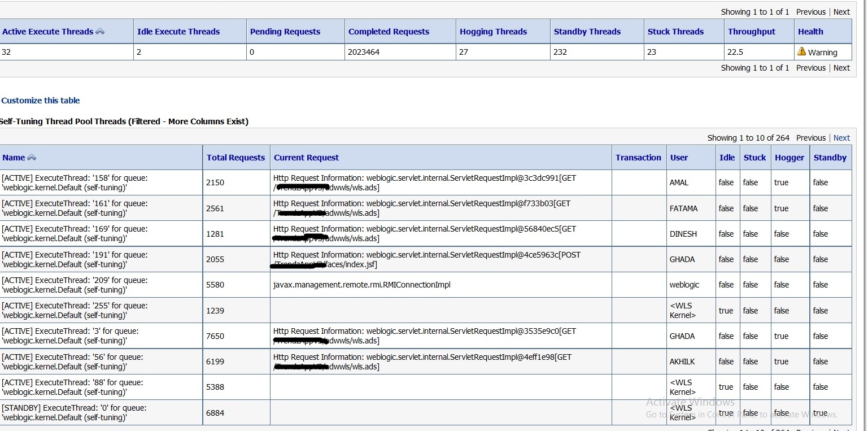Sort threads by Total Requests column
The height and width of the screenshot is (431, 868).
(235, 158)
